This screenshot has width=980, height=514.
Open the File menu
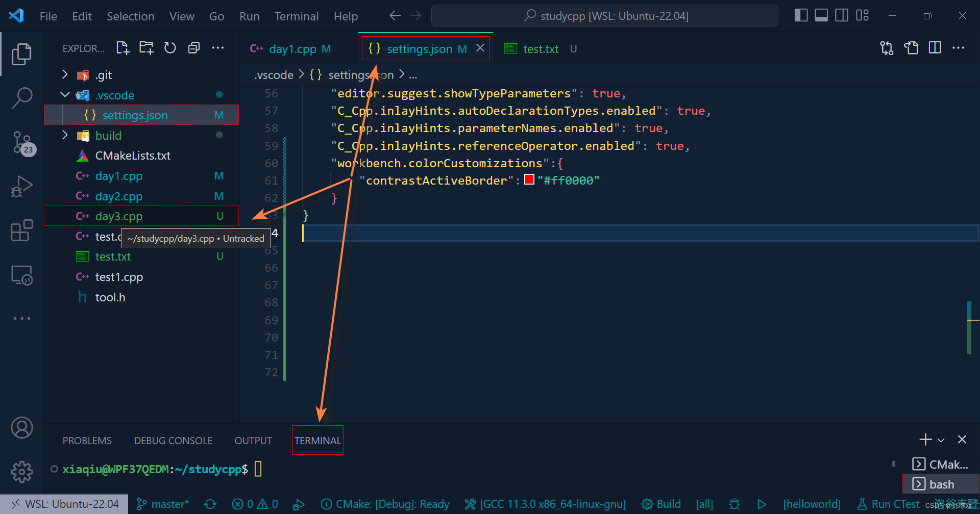point(48,16)
